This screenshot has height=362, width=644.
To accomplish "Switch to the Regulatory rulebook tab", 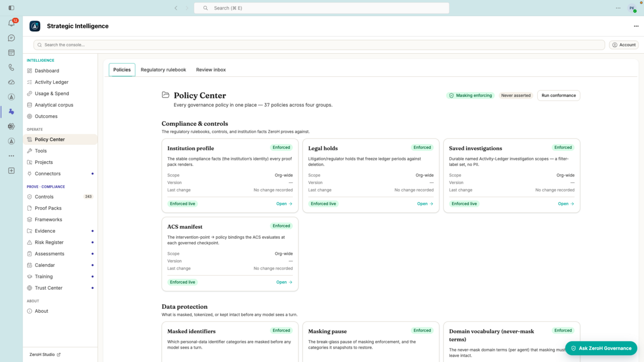I will pos(164,70).
